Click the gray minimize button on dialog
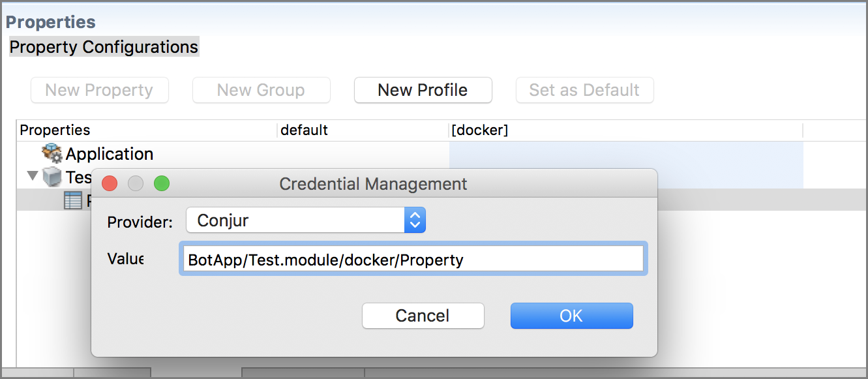The height and width of the screenshot is (379, 868). pos(136,184)
